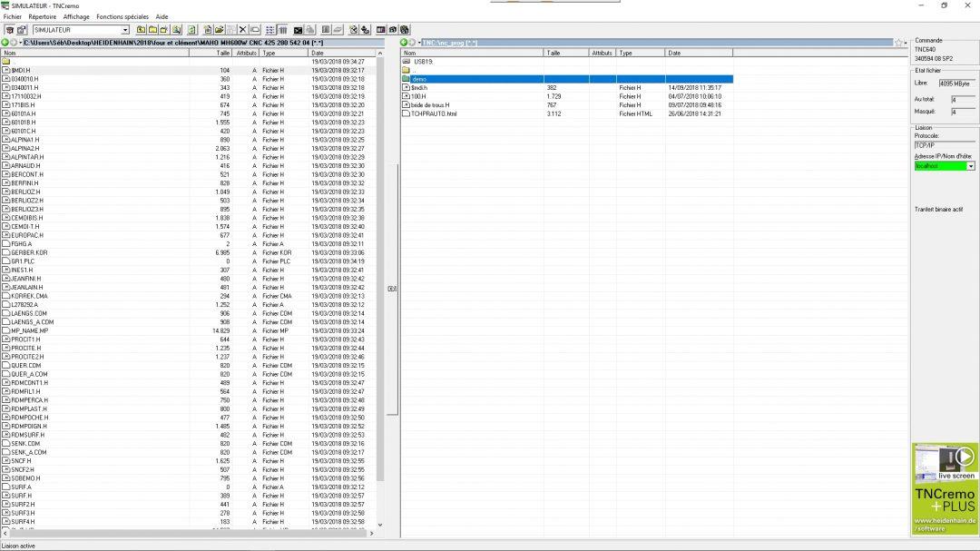Open TNC pane path history arrow
980x551 pixels.
coord(419,43)
